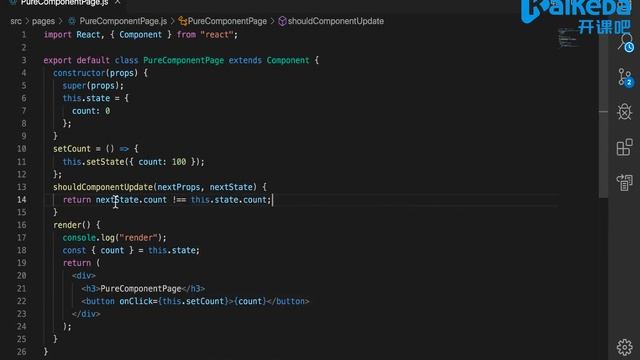Click "extends" keyword on line 3
Image resolution: width=640 pixels, height=360 pixels.
(245, 60)
